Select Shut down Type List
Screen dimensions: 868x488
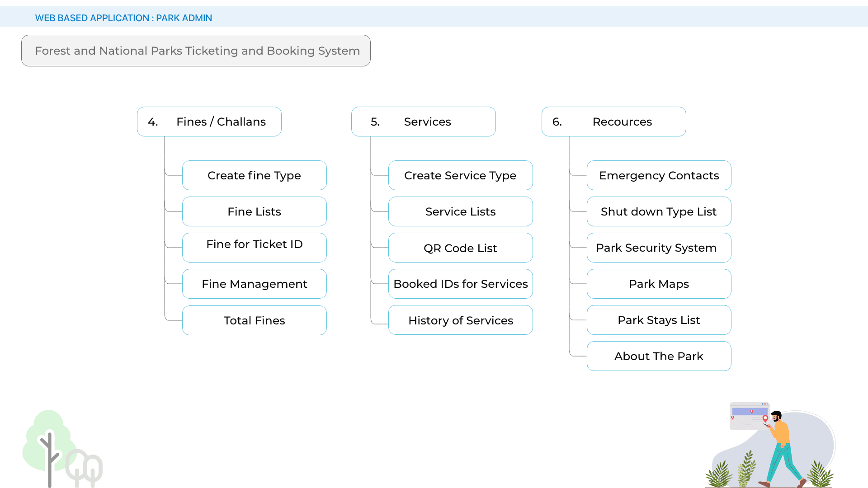659,211
